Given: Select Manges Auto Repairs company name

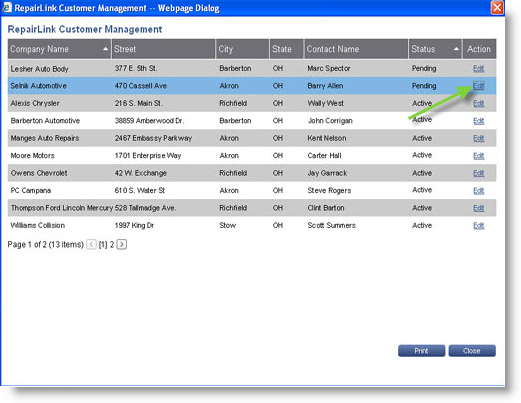Looking at the screenshot, I should [45, 138].
